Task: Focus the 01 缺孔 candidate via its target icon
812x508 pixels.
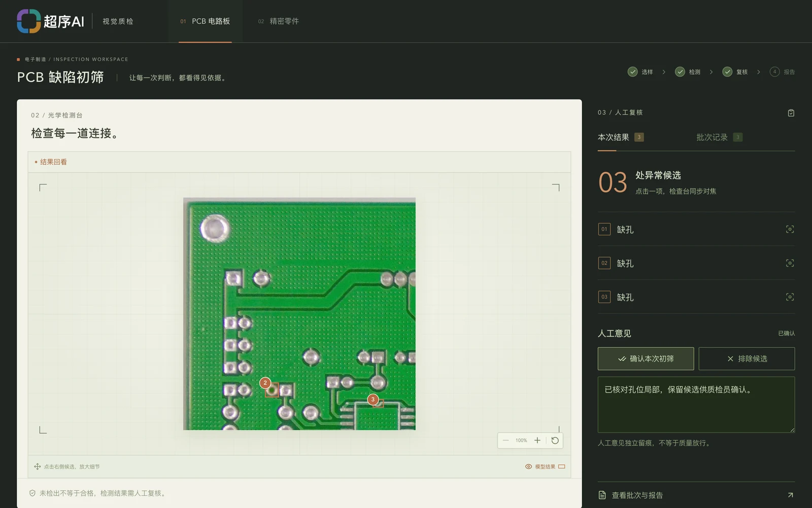Action: point(790,229)
